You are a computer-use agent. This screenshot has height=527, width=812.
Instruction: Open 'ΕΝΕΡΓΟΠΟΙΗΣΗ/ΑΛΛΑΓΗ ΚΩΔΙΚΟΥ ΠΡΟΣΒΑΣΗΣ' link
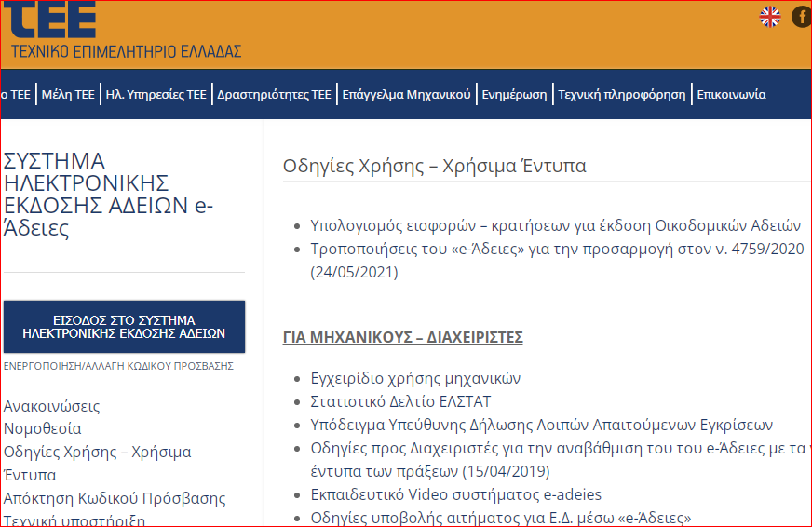[x=118, y=366]
